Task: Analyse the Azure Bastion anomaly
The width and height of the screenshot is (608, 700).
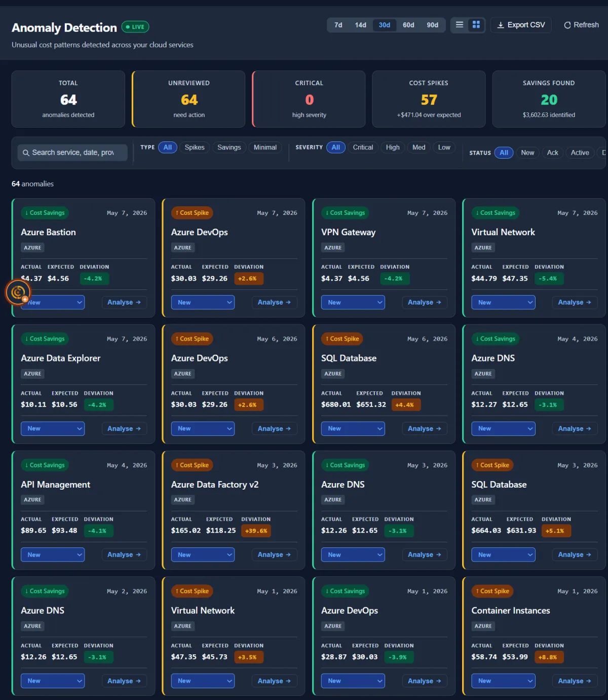Action: 124,302
